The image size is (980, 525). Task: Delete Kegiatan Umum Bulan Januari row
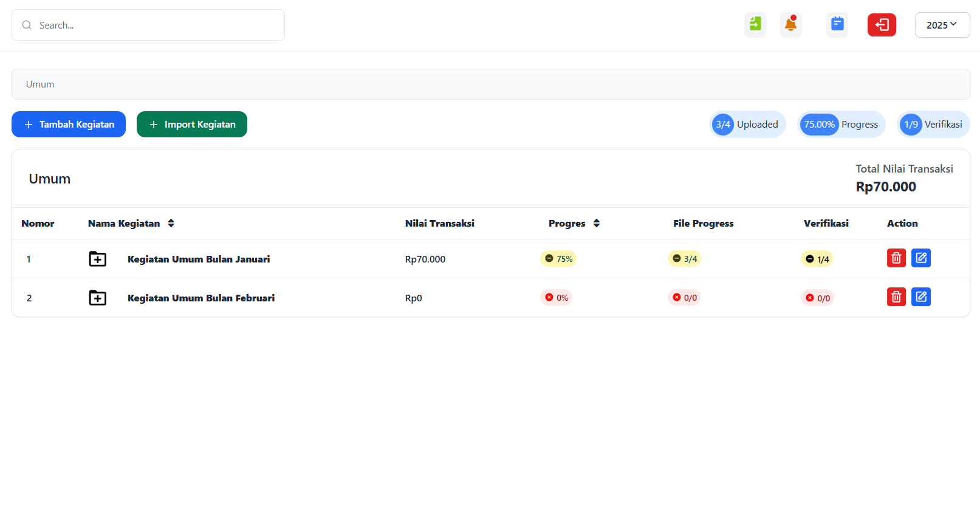(896, 258)
